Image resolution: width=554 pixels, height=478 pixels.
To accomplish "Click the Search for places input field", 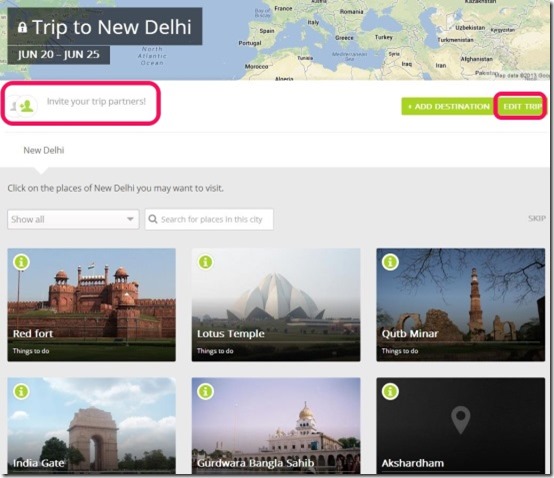I will (x=209, y=219).
